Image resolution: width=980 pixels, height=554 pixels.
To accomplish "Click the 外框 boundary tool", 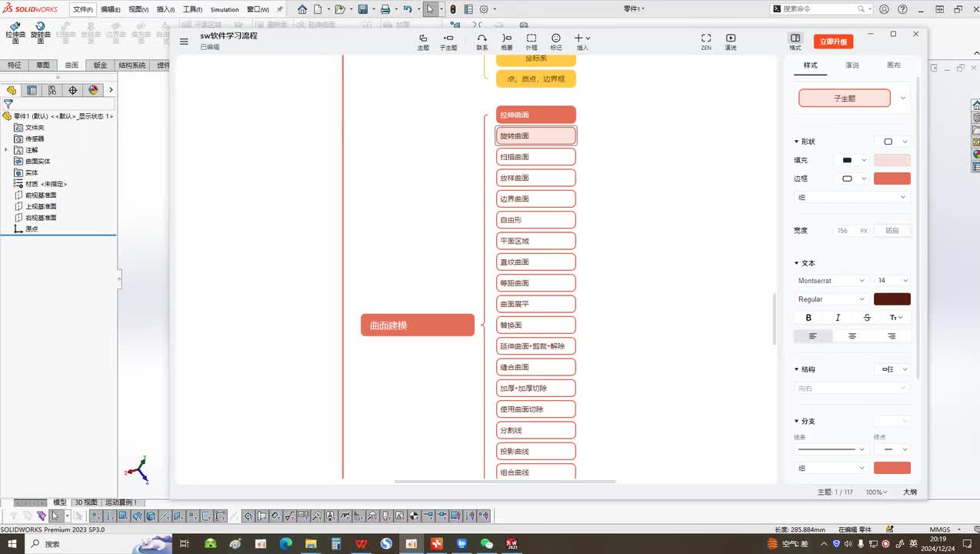I will point(532,42).
